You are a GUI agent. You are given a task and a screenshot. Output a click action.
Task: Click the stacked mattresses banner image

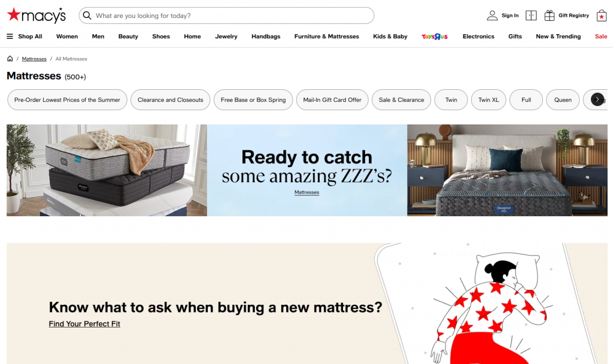[x=107, y=170]
